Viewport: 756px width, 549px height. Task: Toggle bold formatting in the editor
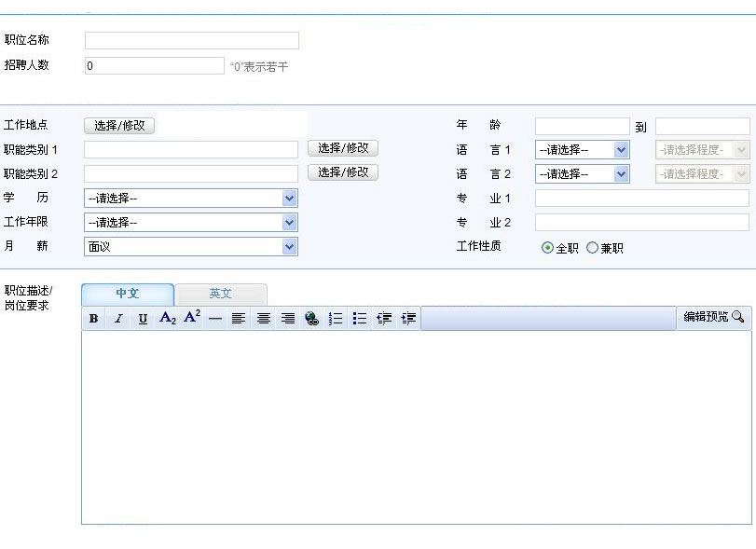tap(93, 319)
